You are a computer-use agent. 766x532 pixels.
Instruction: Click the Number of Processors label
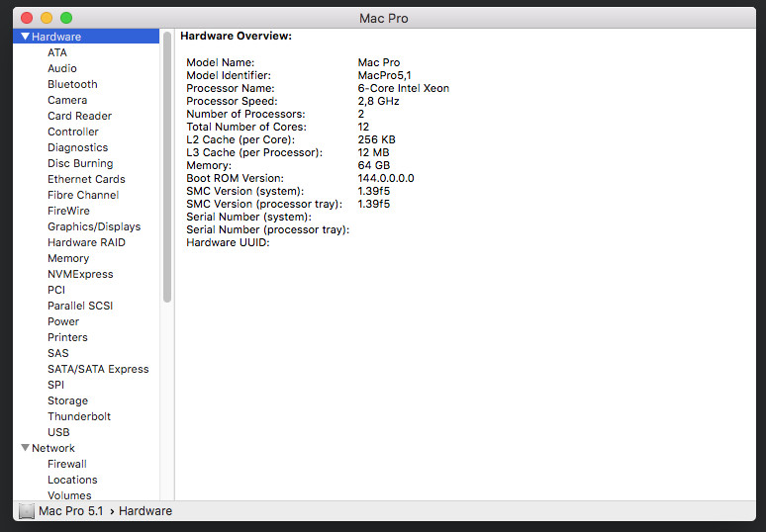coord(245,114)
